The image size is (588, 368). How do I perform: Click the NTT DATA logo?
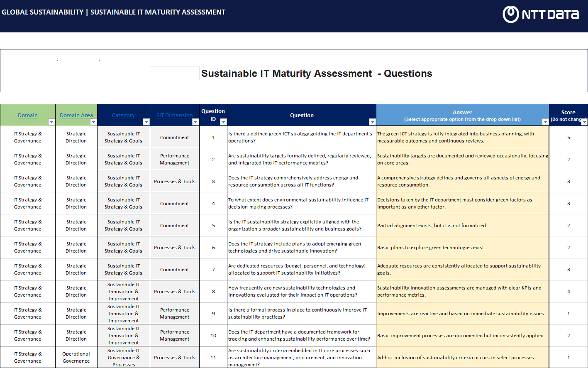click(541, 15)
